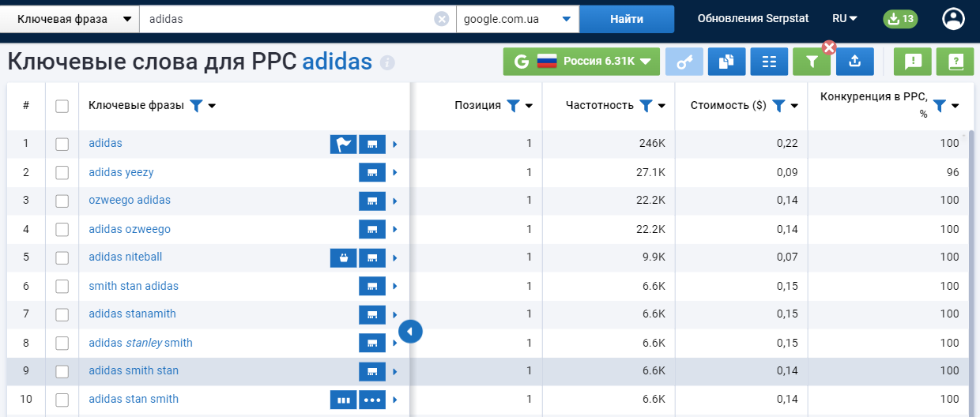Open the downloads badge showing 13
Screen dimensions: 980x417
tap(900, 19)
